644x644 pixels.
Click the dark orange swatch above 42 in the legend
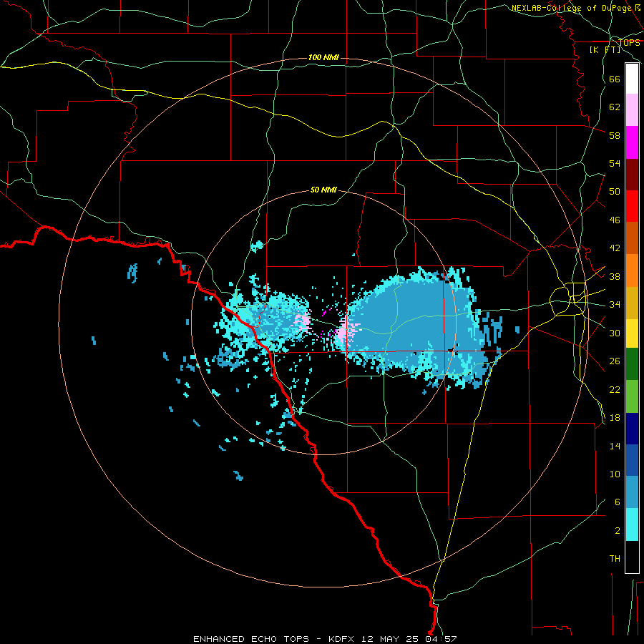tap(632, 238)
